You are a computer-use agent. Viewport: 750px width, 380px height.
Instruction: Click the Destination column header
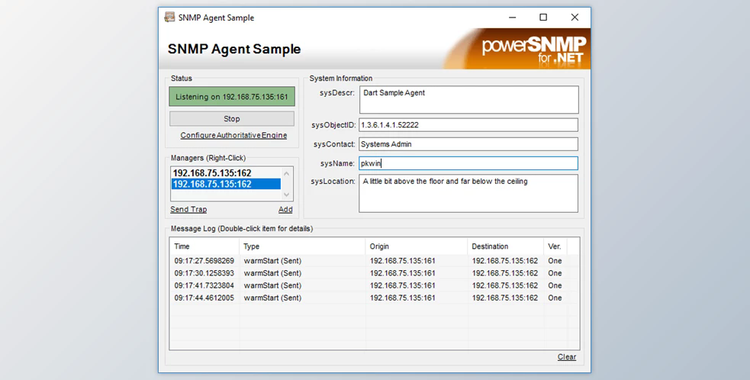506,246
